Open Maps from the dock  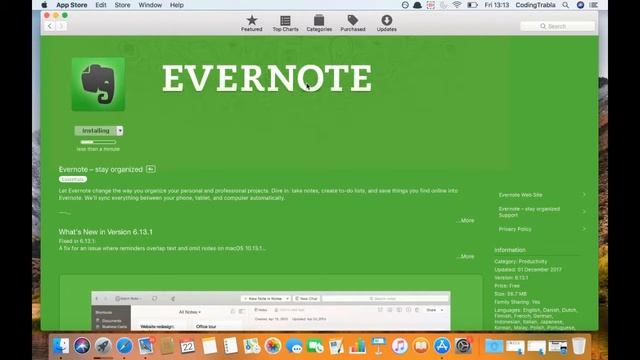251,346
